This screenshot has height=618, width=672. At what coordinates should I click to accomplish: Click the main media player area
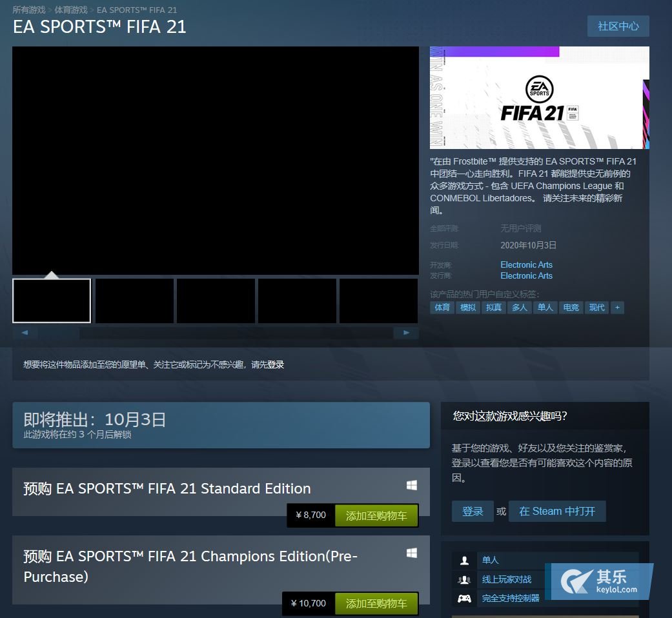pos(216,161)
